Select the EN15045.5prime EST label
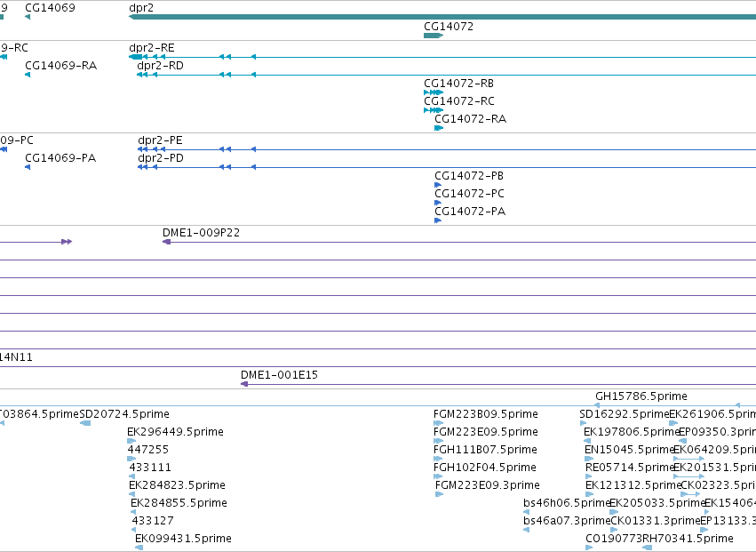The width and height of the screenshot is (756, 552). click(x=629, y=450)
